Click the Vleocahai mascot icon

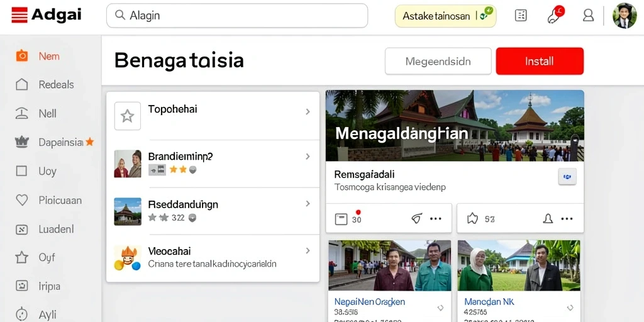point(127,258)
